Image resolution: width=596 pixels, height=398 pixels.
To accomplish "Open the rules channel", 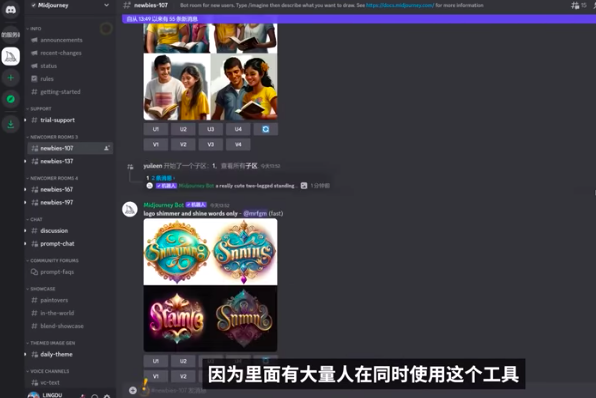I will (x=47, y=79).
